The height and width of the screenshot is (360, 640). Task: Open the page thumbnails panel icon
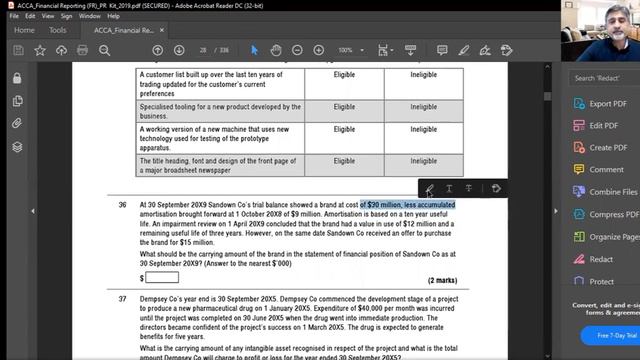coord(17,101)
